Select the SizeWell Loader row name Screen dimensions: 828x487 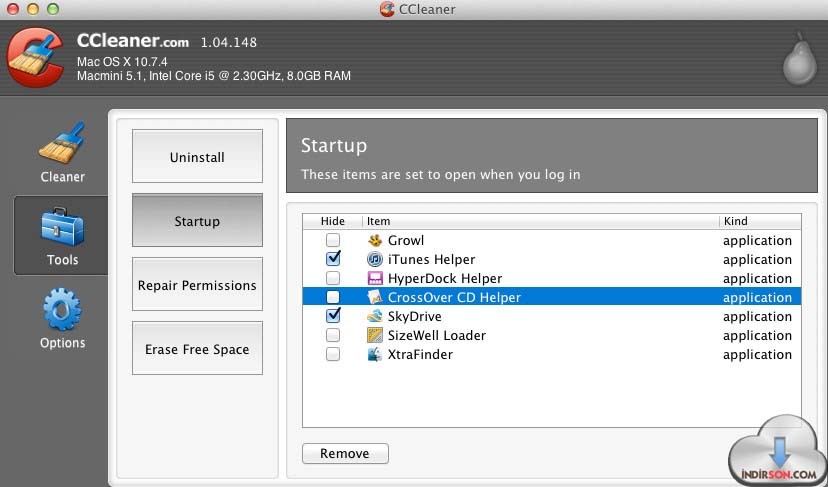pyautogui.click(x=437, y=335)
